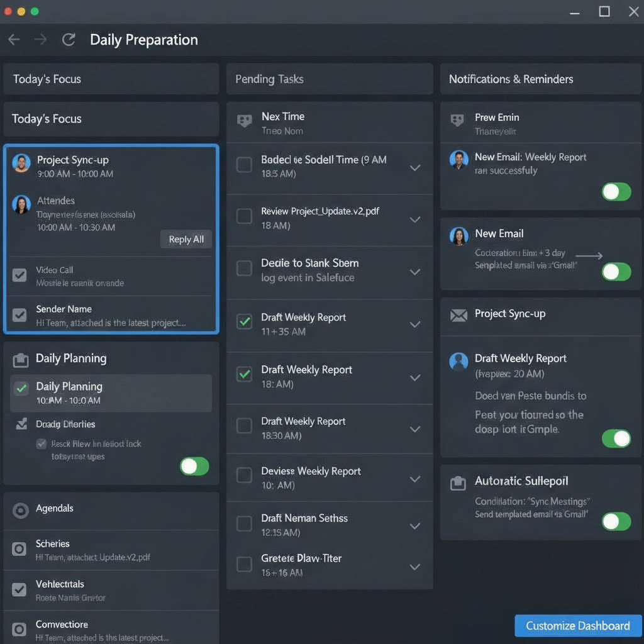Screen dimensions: 644x644
Task: Disable the New Email: Weekly Report toggle
Action: click(x=616, y=191)
